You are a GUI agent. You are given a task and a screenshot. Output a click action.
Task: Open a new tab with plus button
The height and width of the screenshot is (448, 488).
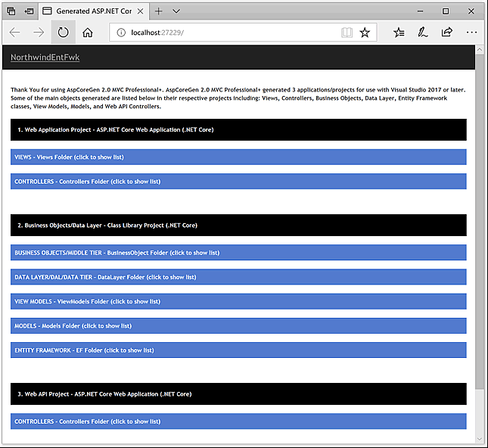(x=159, y=11)
